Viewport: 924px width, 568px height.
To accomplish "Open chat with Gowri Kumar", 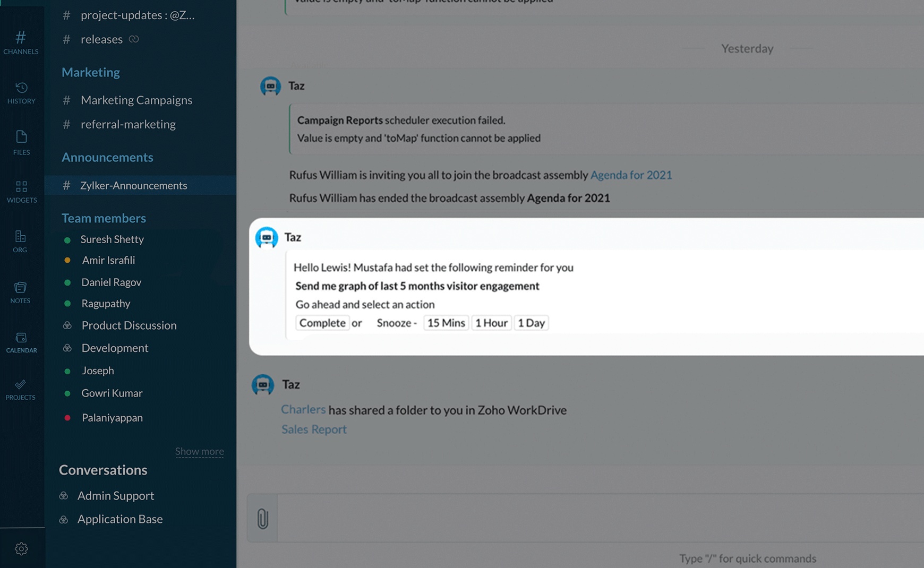I will (x=112, y=393).
